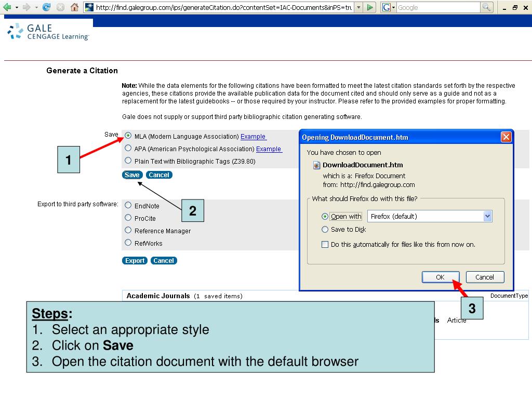Screen dimensions: 532x399
Task: Check 'Do this automatically' checkbox
Action: [325, 245]
